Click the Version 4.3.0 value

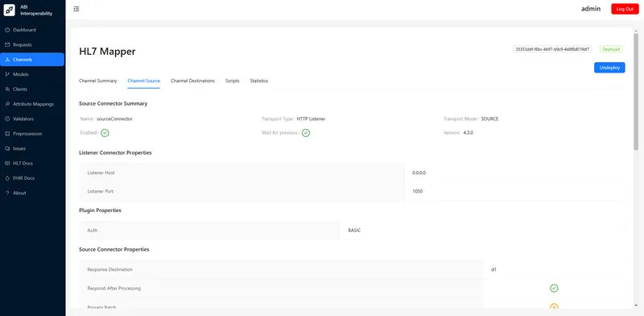point(469,133)
